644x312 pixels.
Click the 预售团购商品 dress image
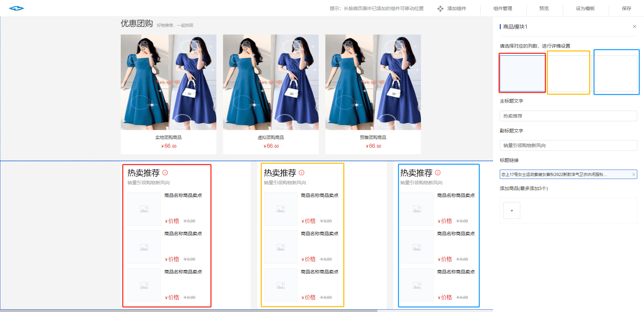(x=373, y=82)
